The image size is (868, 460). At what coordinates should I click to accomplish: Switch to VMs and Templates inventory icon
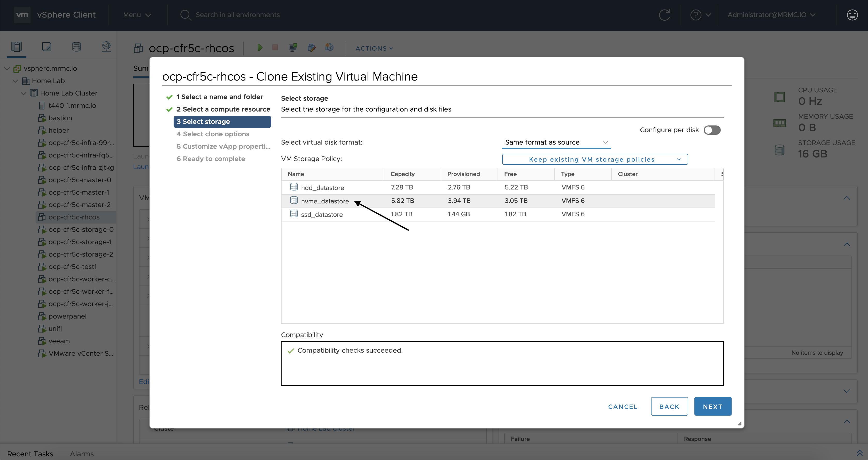47,46
